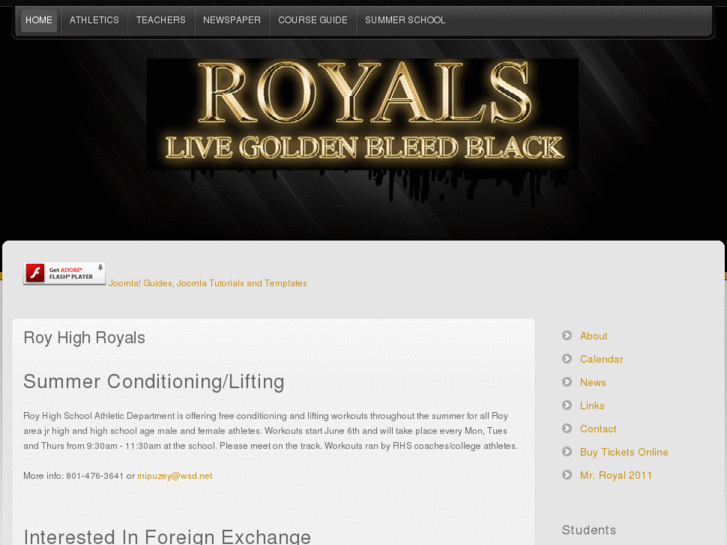Email mipuzey@wsd.net via the link
The height and width of the screenshot is (545, 727).
(175, 476)
